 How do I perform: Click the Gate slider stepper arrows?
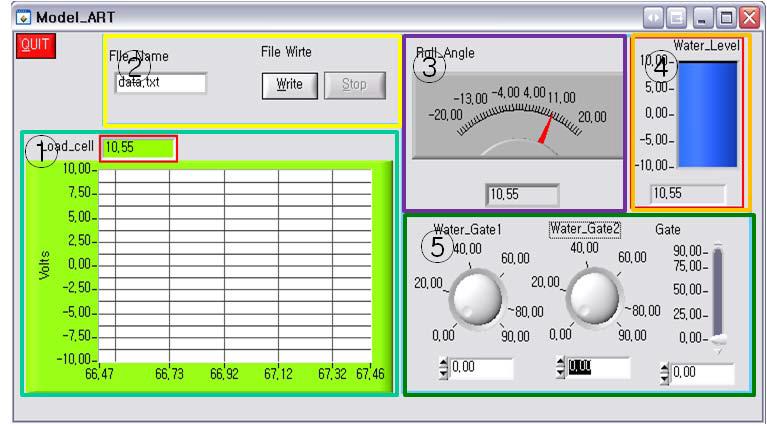pos(664,374)
